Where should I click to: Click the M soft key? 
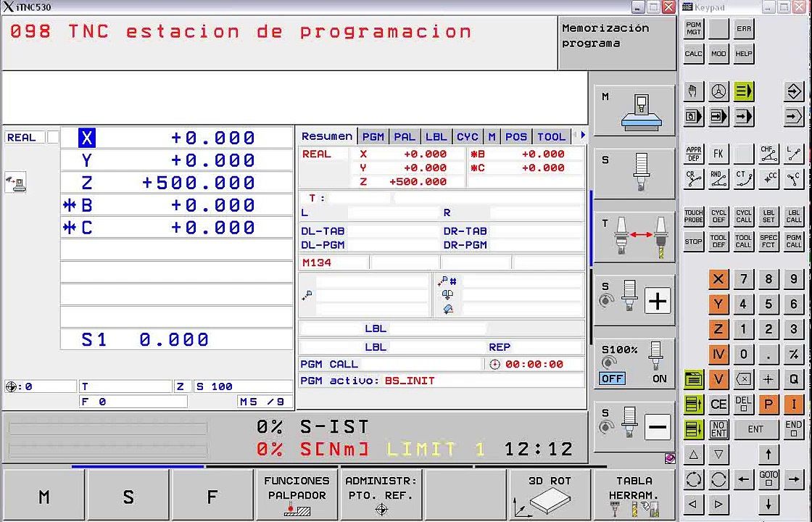pyautogui.click(x=44, y=496)
